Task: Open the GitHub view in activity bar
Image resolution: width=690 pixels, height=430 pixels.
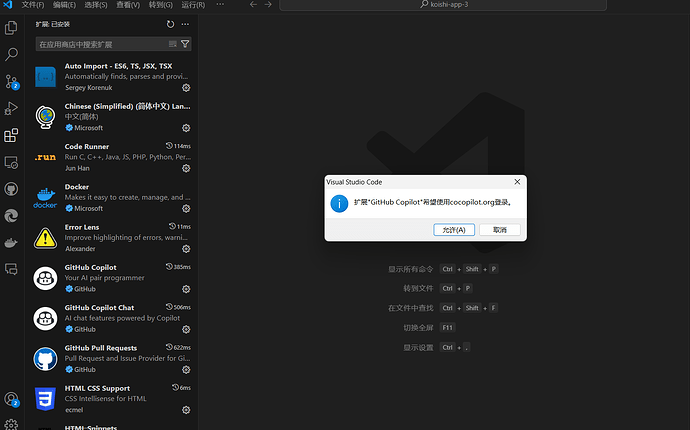Action: tap(11, 189)
